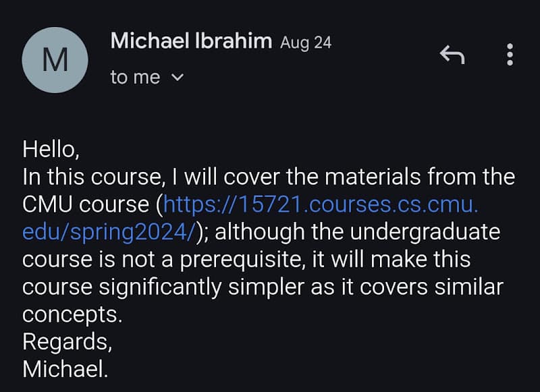Click the 'Regards,' closing line

click(67, 342)
